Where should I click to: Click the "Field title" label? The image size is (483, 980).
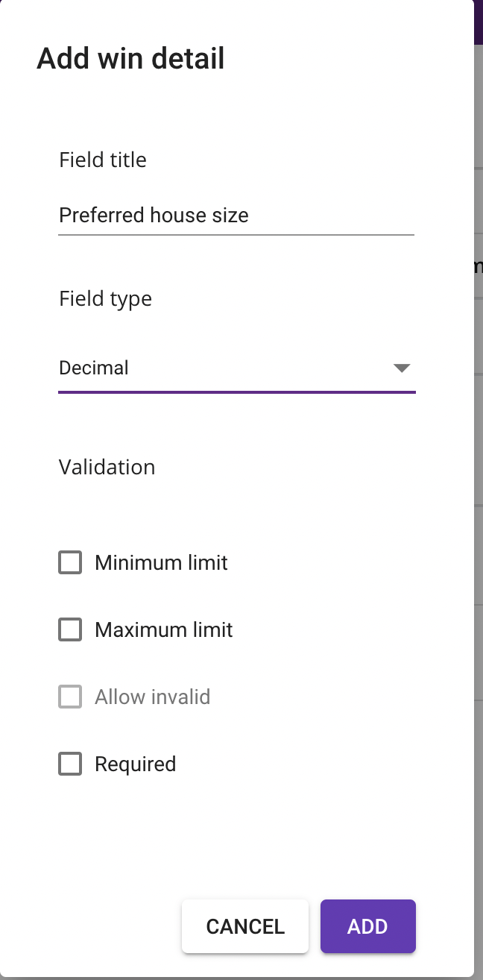coord(103,160)
